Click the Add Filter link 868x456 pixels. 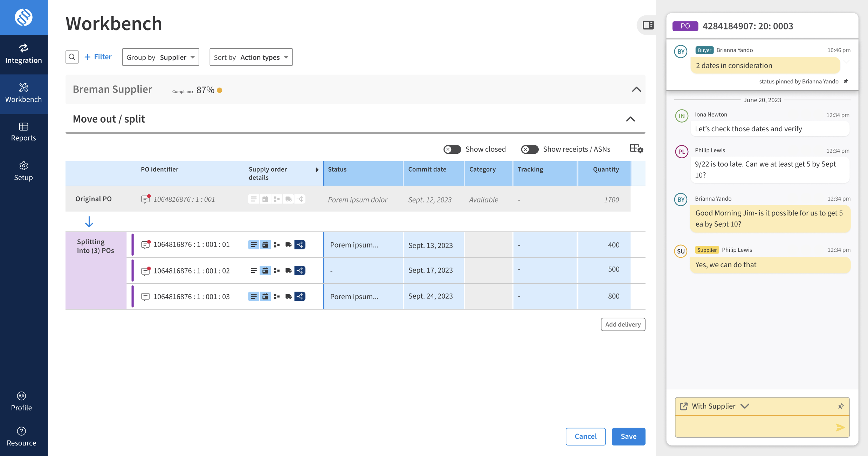tap(98, 57)
